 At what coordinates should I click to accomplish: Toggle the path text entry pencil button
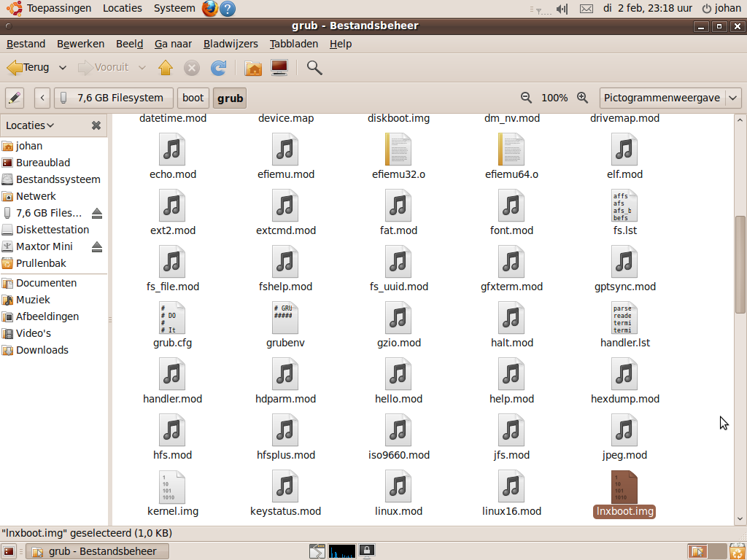point(15,98)
